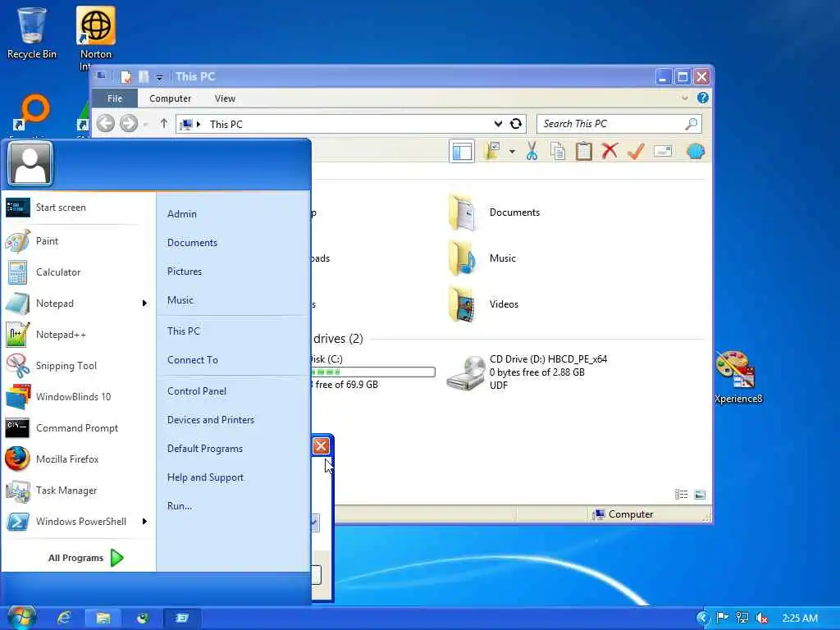This screenshot has height=630, width=840.
Task: Click the This PC address bar text
Action: click(x=226, y=125)
